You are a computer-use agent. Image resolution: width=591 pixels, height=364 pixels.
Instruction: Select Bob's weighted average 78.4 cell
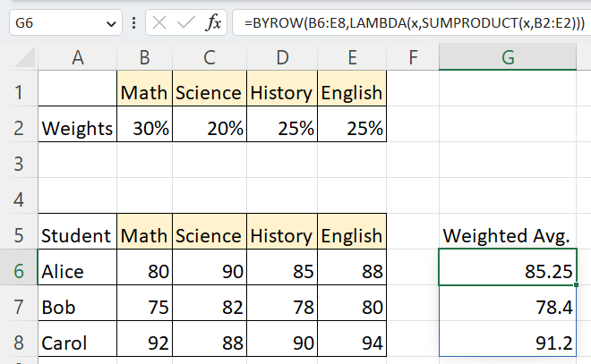click(x=507, y=307)
